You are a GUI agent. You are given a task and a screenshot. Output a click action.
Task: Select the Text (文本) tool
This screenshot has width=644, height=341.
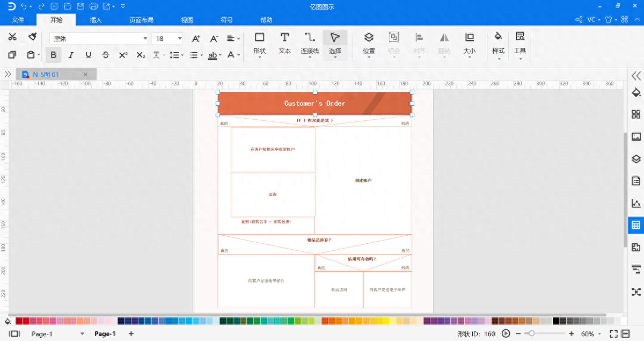click(x=284, y=43)
